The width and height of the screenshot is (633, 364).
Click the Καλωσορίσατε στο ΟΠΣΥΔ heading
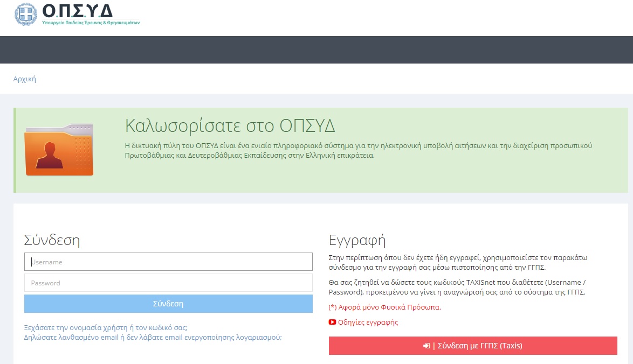click(x=230, y=126)
